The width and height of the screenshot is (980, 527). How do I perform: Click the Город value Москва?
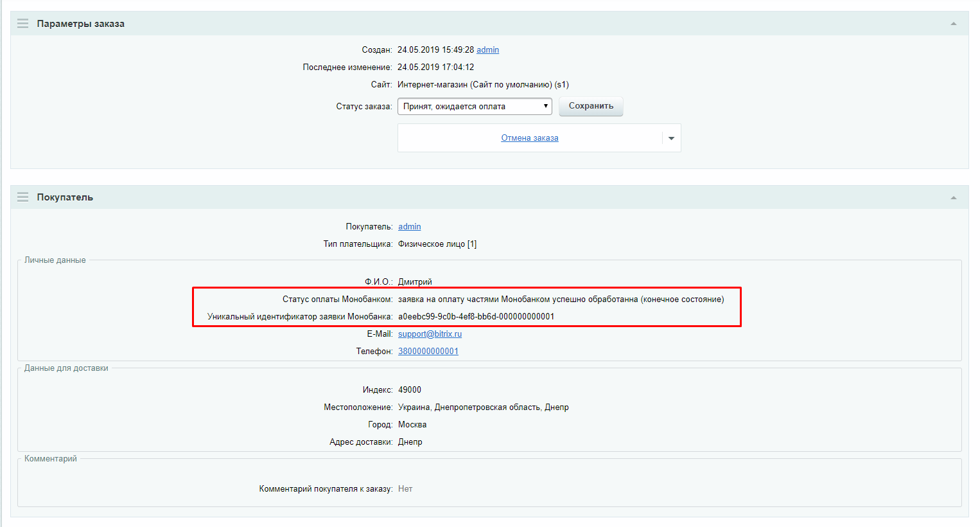coord(412,425)
